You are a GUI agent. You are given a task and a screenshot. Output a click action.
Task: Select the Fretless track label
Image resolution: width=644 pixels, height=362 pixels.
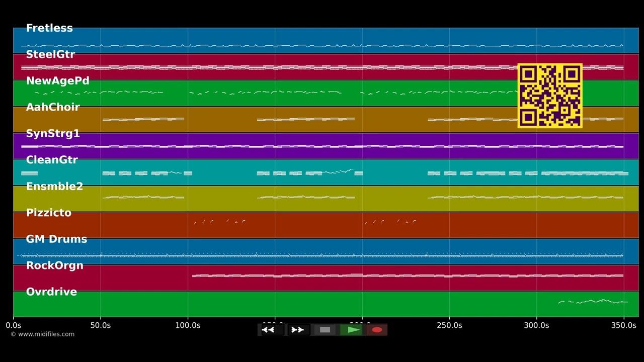[x=49, y=28]
